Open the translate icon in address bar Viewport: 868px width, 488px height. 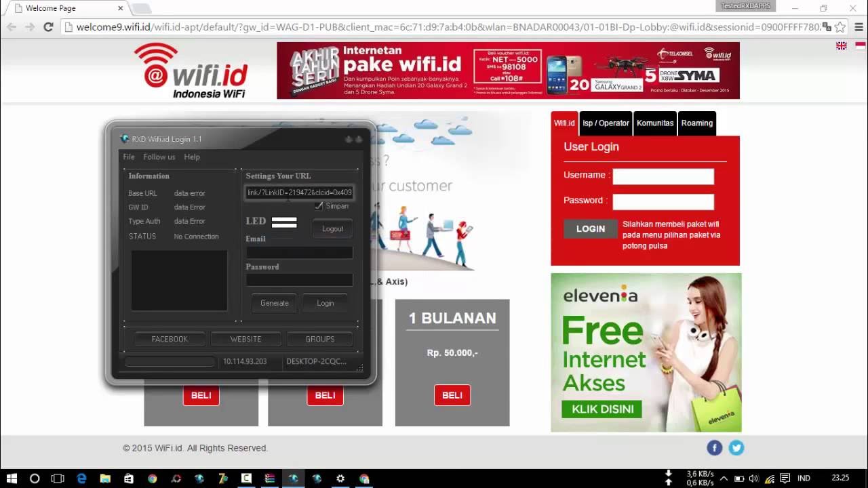[827, 27]
